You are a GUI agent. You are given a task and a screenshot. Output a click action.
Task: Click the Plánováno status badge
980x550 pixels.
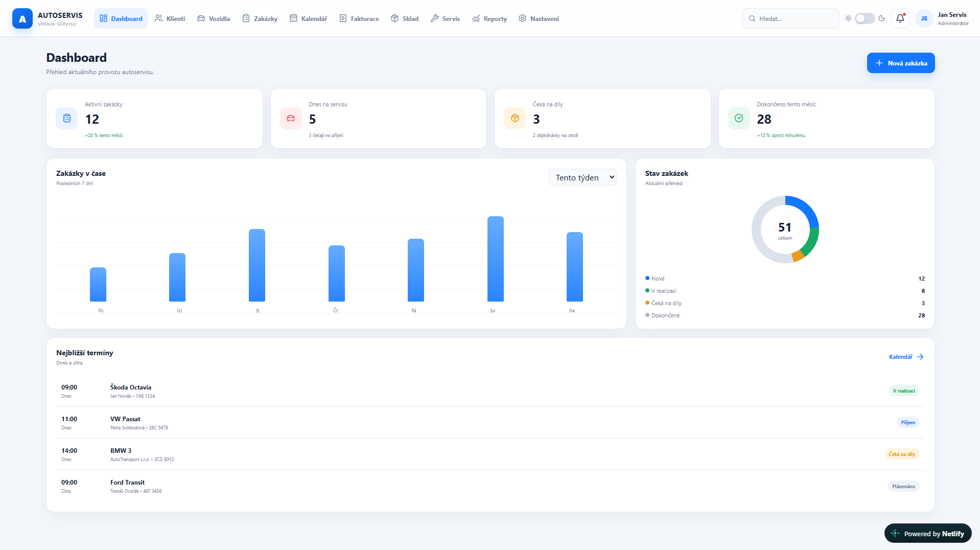pos(903,486)
